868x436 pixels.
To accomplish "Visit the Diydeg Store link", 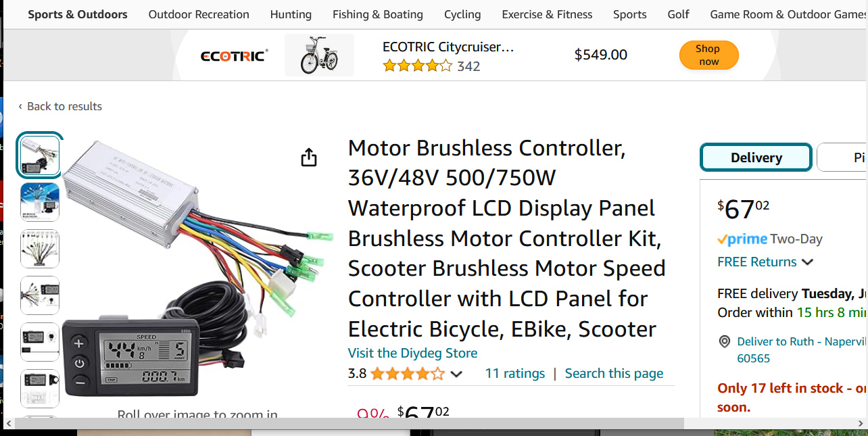I will pos(412,353).
